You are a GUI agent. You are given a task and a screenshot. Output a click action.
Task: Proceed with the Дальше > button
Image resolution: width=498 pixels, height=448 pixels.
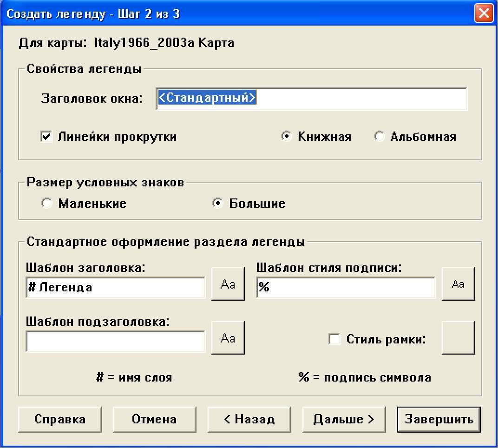pos(344,419)
